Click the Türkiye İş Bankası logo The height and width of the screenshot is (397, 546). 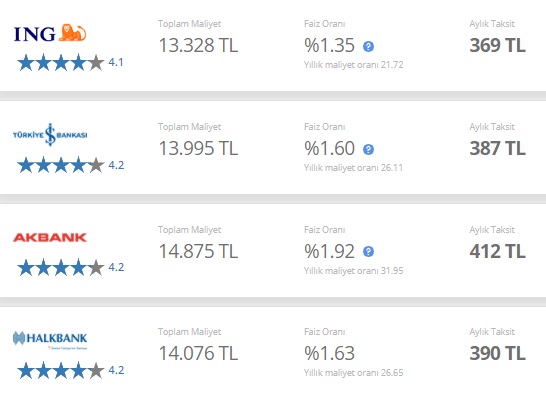pos(50,134)
